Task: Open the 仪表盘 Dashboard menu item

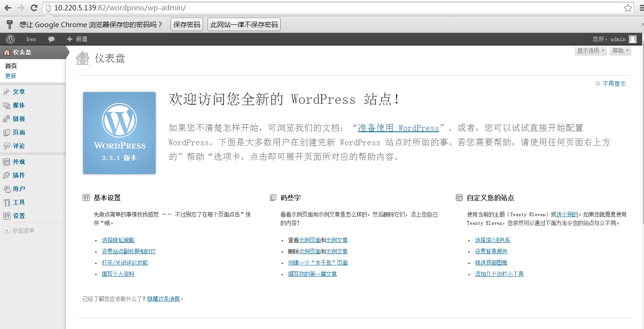Action: [x=33, y=52]
